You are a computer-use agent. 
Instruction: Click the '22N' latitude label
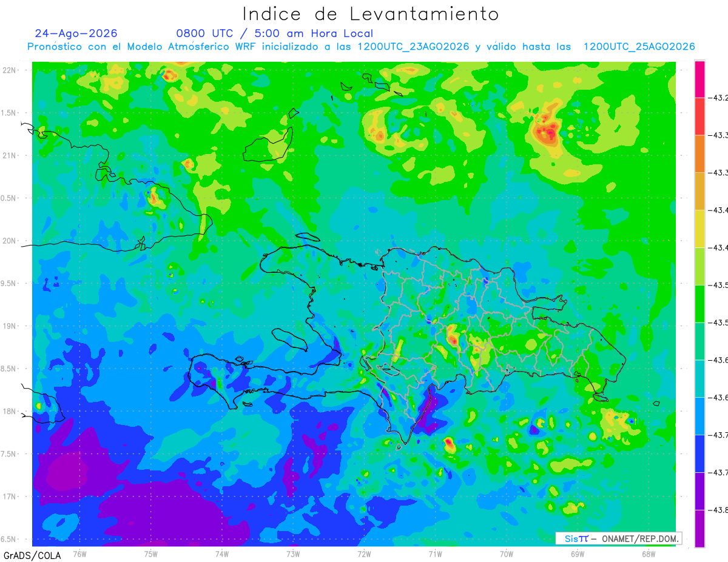pos(9,70)
